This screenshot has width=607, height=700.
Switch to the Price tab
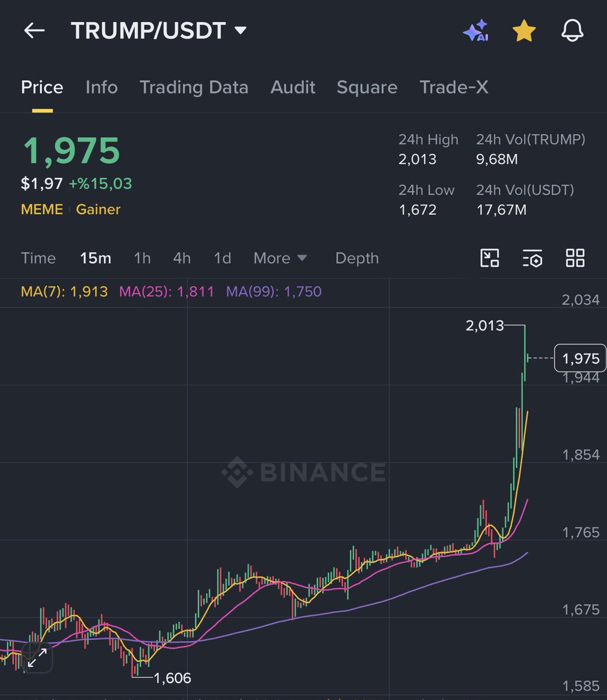(x=42, y=87)
